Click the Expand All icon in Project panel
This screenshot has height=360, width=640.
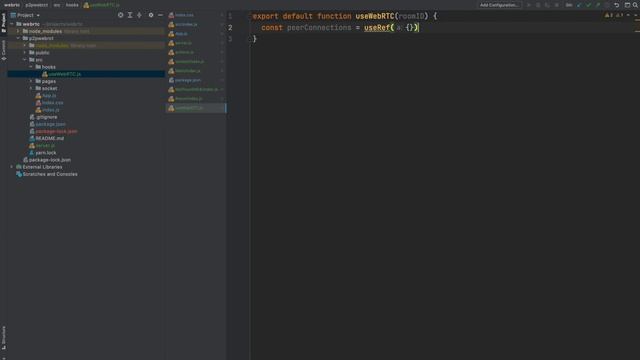click(x=130, y=15)
